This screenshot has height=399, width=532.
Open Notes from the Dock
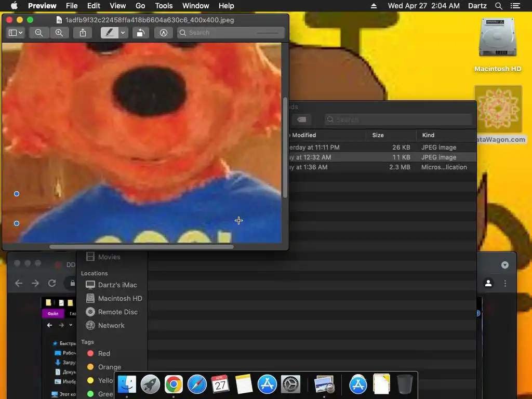(244, 384)
